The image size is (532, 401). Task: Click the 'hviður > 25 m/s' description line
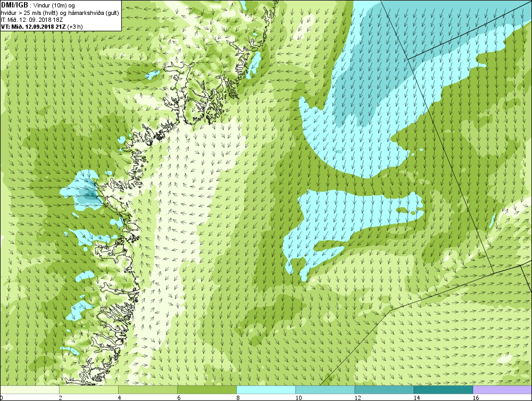pyautogui.click(x=59, y=13)
